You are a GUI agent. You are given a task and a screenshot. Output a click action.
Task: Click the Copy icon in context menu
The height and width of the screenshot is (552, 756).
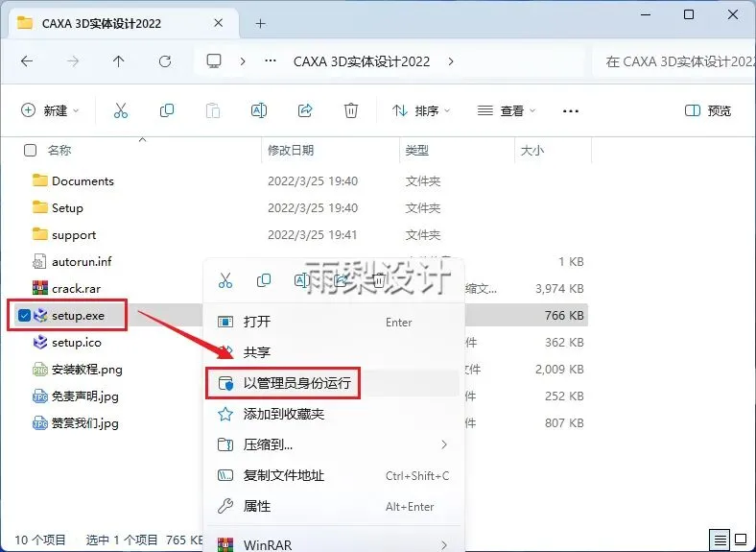pyautogui.click(x=264, y=280)
